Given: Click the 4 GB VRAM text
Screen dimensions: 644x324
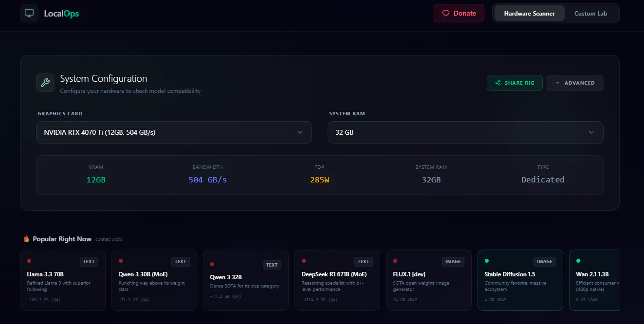Looking at the screenshot, I should click(496, 300).
